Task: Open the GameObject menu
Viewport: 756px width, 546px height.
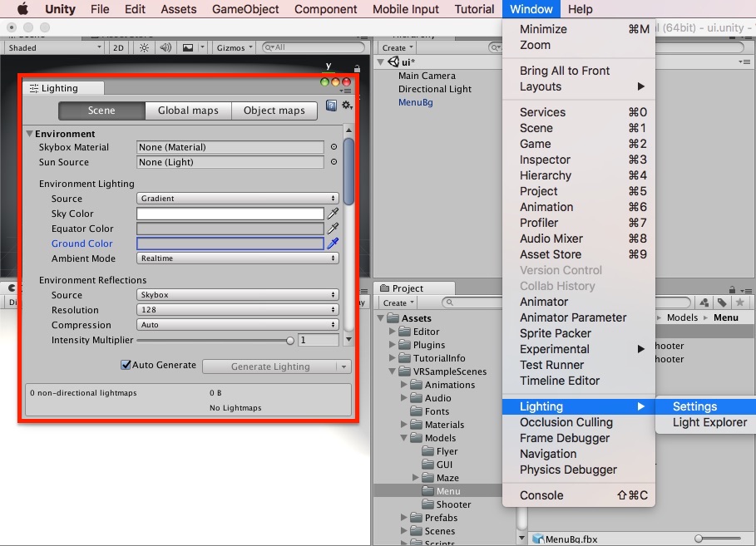Action: tap(245, 9)
